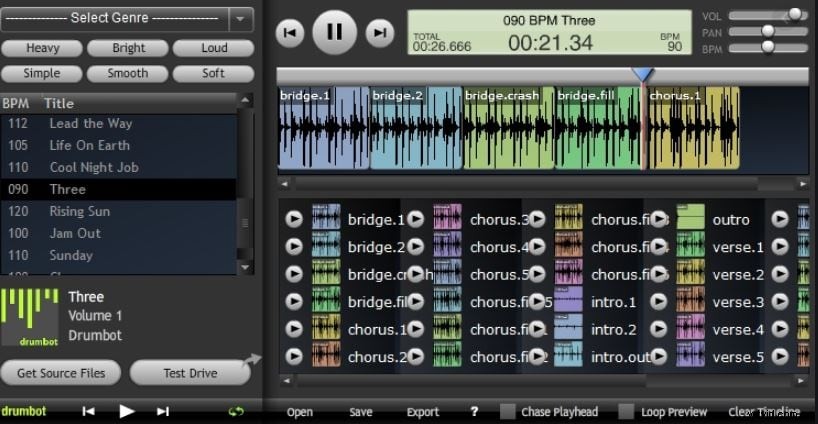818x424 pixels.
Task: Click Clear Timeline
Action: tap(764, 411)
